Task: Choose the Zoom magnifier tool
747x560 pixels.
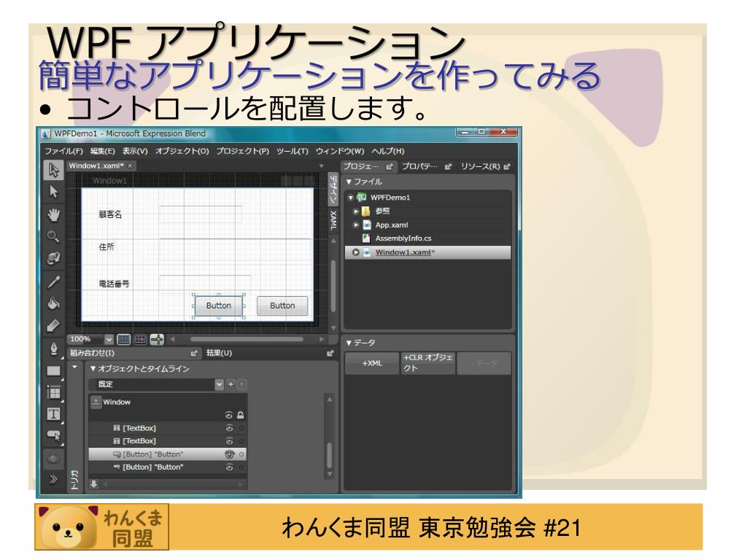Action: pyautogui.click(x=54, y=236)
